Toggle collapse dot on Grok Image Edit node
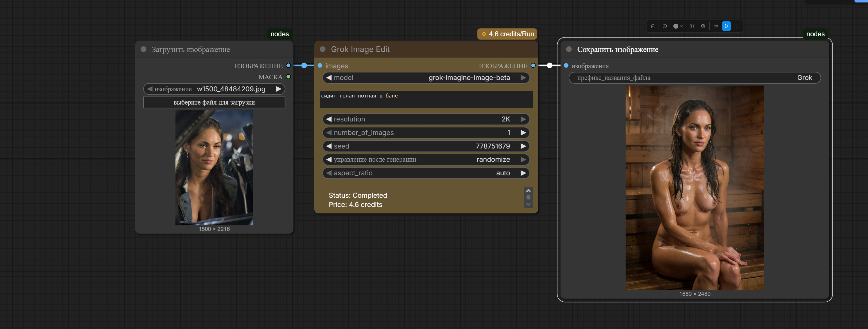This screenshot has width=868, height=329. coord(323,49)
